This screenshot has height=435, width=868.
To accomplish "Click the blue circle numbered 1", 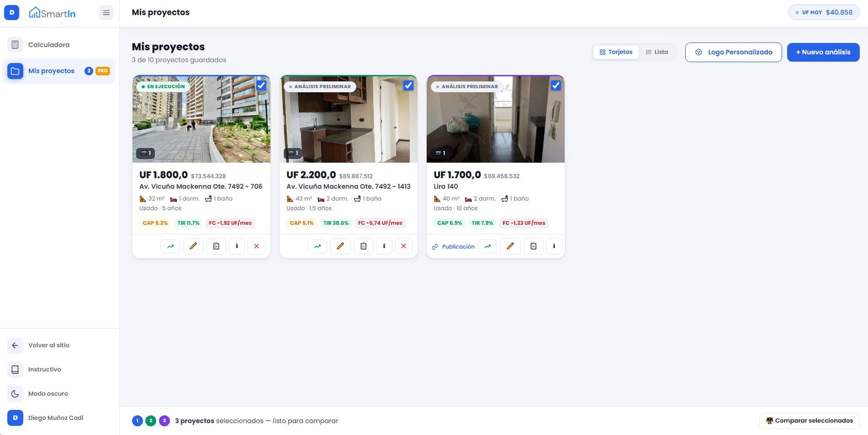I will point(137,421).
